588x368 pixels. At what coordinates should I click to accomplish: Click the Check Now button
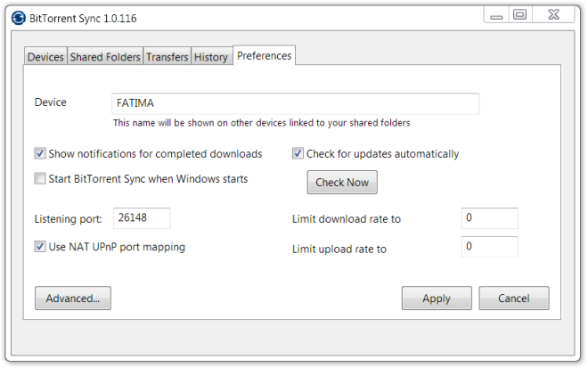click(x=342, y=183)
